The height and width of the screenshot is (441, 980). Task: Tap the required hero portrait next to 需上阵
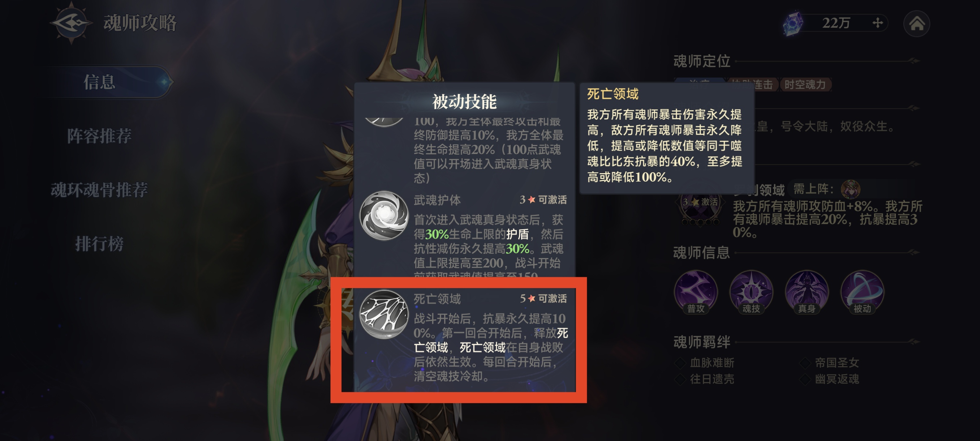tap(850, 189)
